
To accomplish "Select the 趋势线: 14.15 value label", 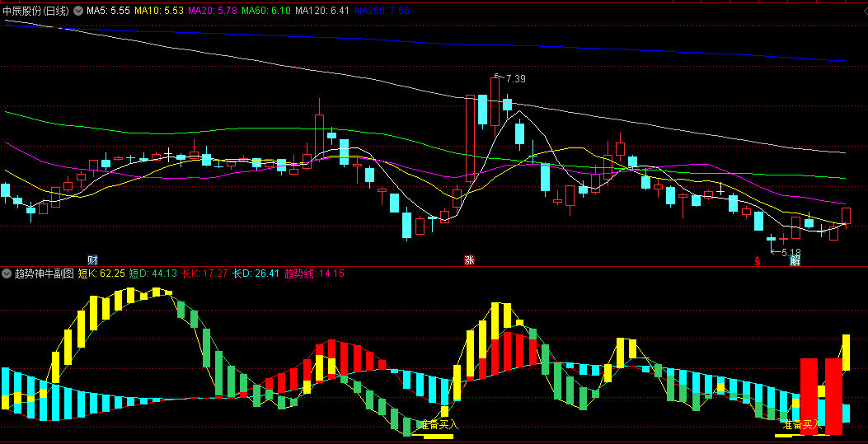I will pos(314,273).
